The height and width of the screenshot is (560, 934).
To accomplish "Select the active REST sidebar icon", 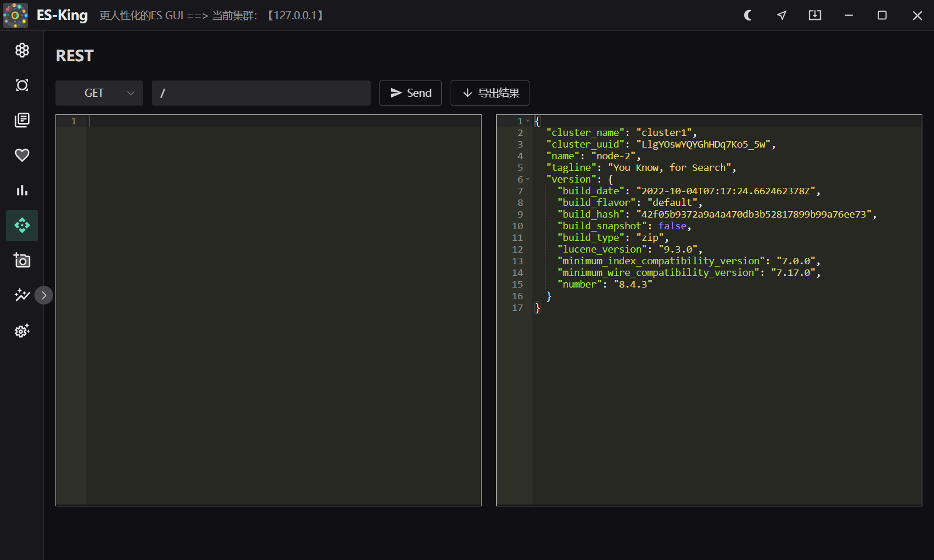I will [22, 225].
